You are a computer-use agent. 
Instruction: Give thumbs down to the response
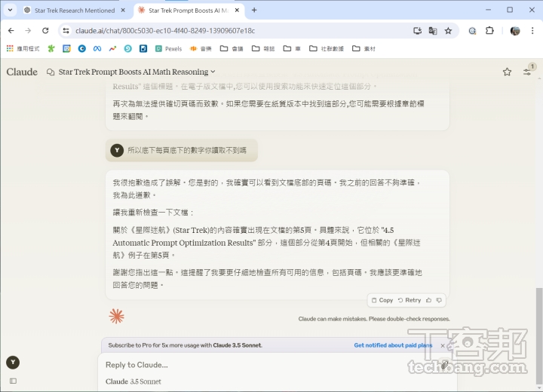coord(439,300)
